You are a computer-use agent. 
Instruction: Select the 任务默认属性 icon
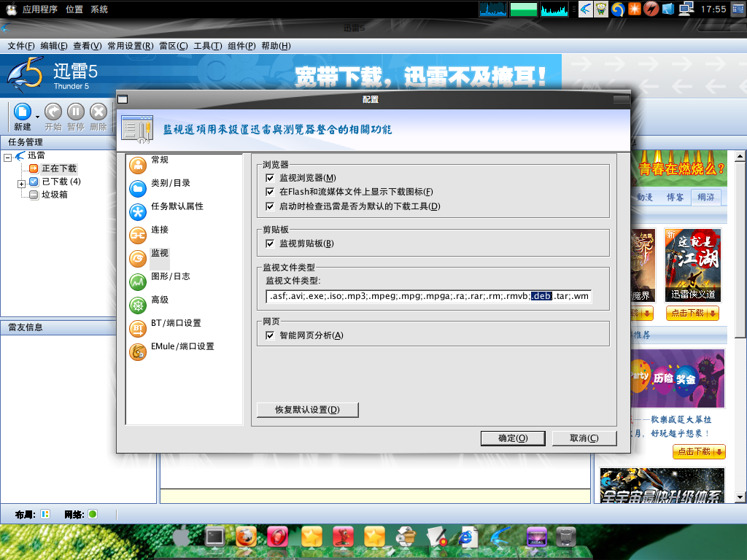tap(138, 212)
